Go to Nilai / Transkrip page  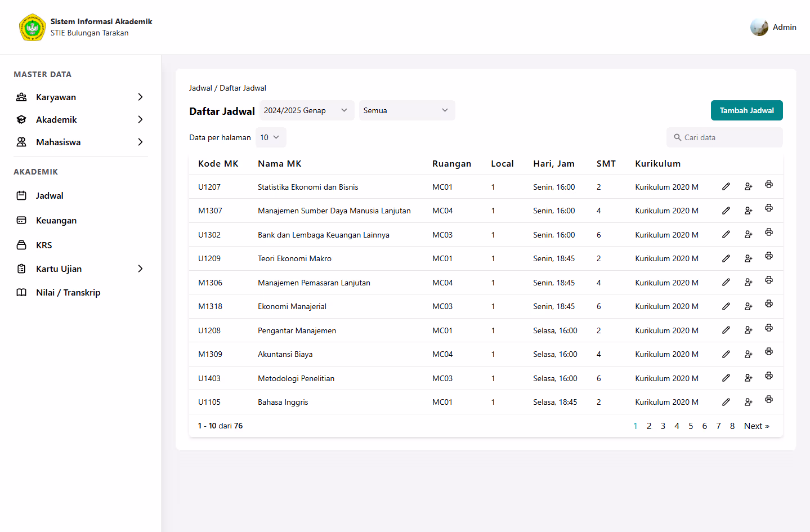(68, 292)
